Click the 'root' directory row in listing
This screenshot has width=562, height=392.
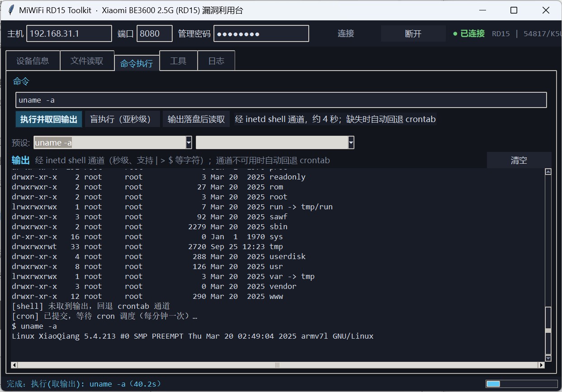(x=150, y=197)
